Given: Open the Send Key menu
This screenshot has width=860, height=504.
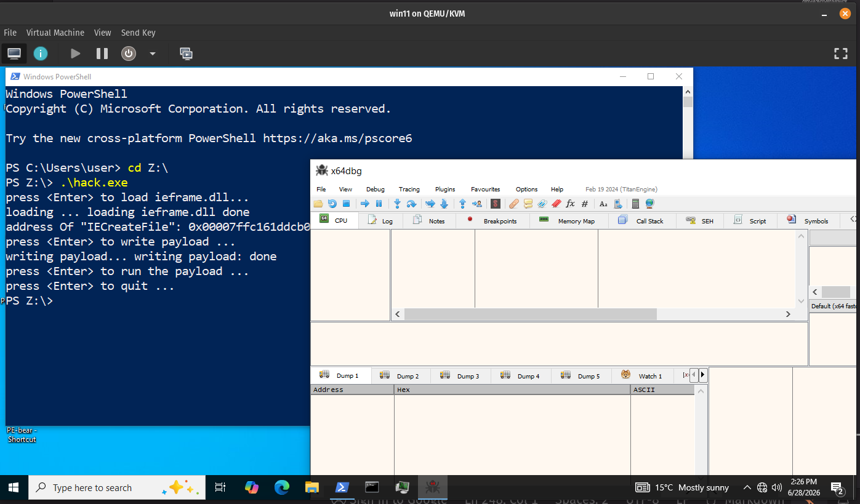Looking at the screenshot, I should coord(138,33).
